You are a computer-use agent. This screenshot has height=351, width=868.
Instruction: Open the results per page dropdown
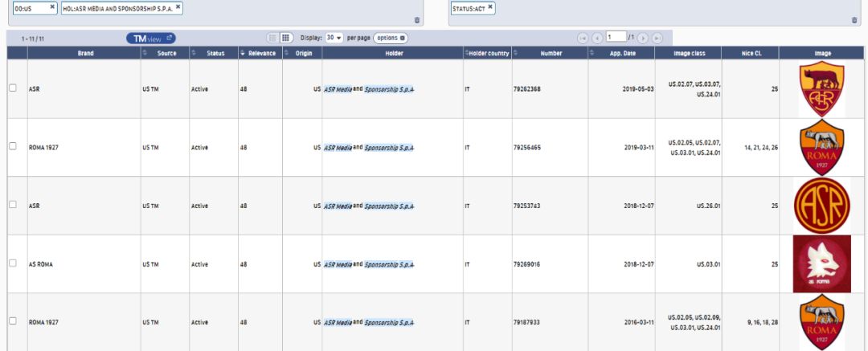pyautogui.click(x=334, y=38)
